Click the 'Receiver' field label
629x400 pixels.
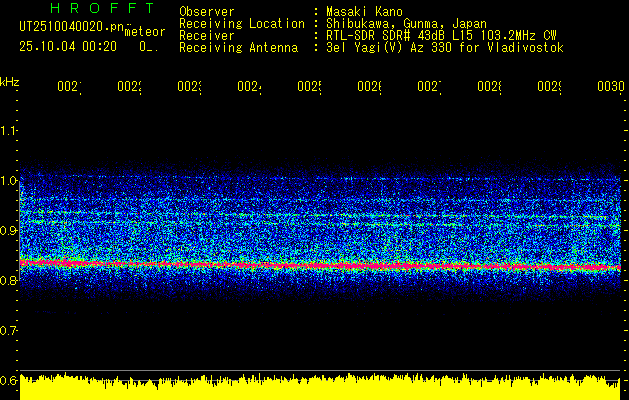click(207, 36)
